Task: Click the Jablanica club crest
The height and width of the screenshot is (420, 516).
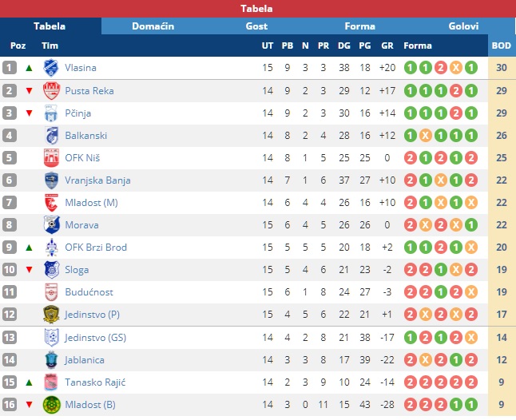Action: pos(51,360)
